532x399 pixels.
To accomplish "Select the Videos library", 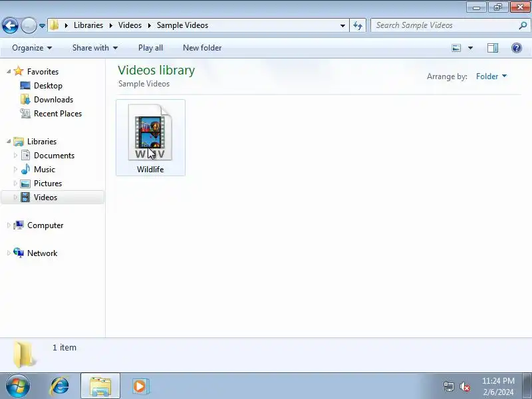I will pos(45,197).
